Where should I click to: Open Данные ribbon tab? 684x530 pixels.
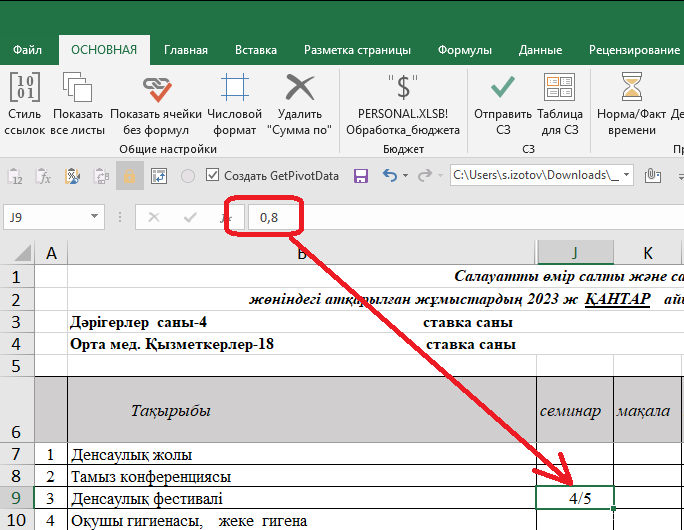point(540,50)
